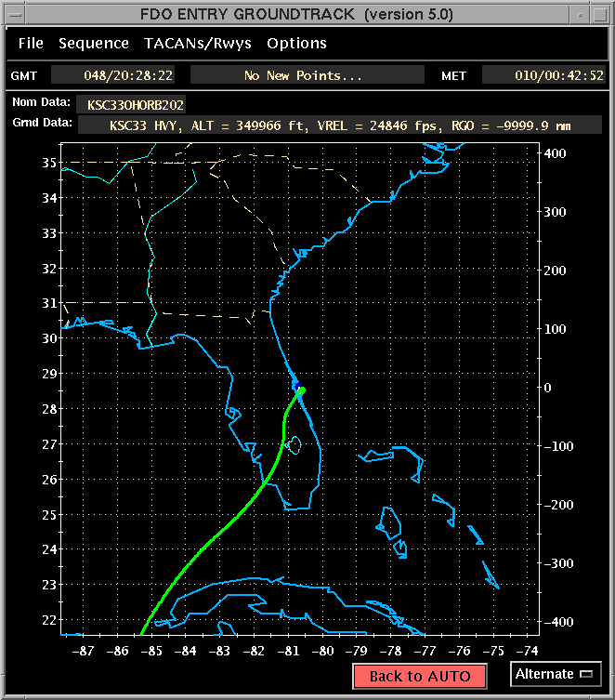Open the Options menu
This screenshot has height=700, width=615.
click(296, 44)
